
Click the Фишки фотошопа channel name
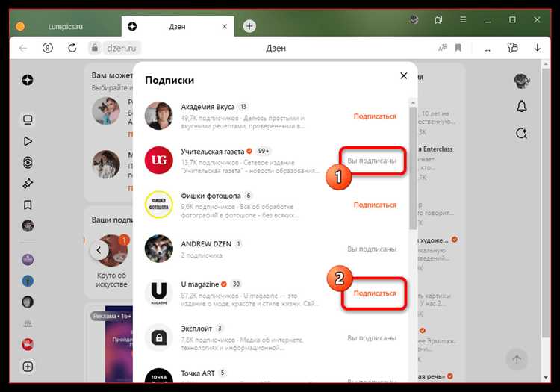[x=211, y=196]
